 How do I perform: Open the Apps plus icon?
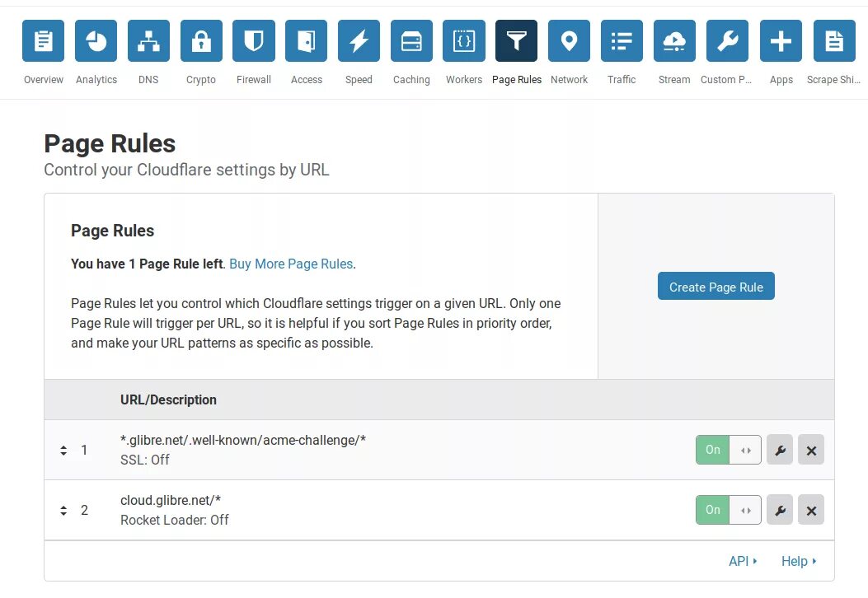tap(781, 41)
